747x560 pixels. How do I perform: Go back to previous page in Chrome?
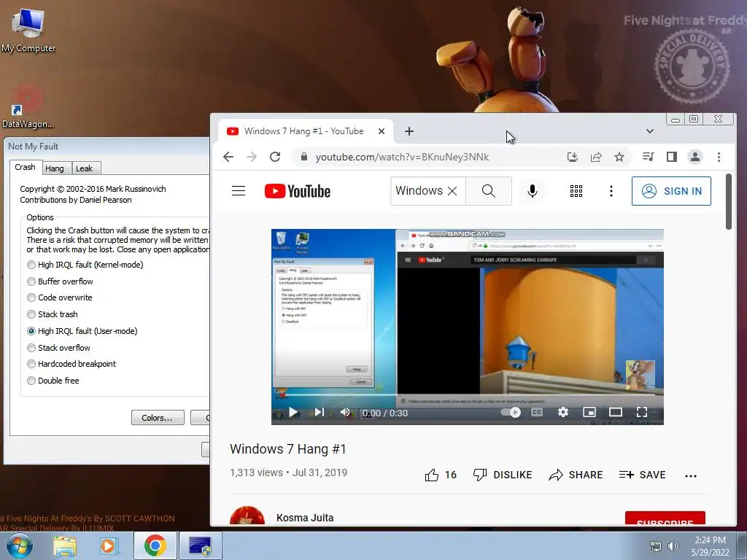[228, 157]
